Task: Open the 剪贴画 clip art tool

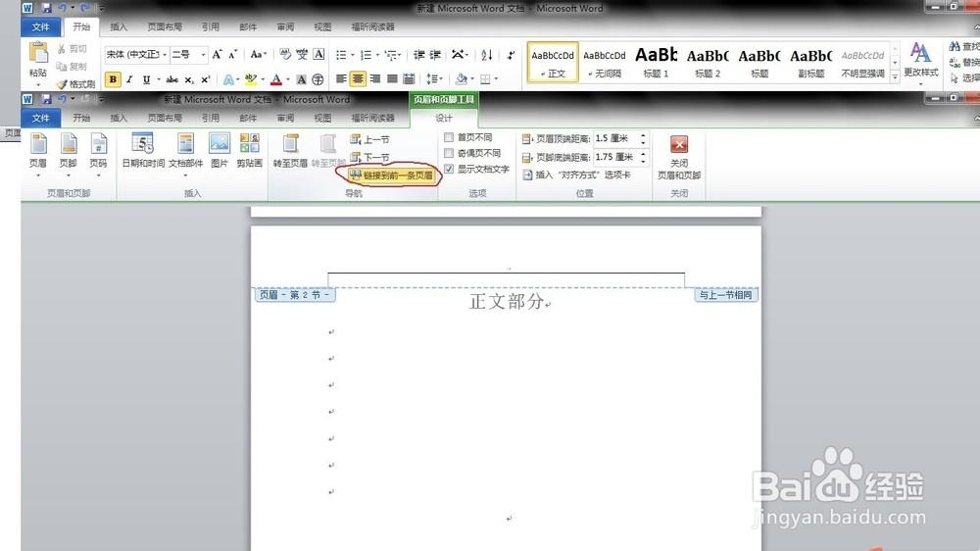Action: coord(249,151)
